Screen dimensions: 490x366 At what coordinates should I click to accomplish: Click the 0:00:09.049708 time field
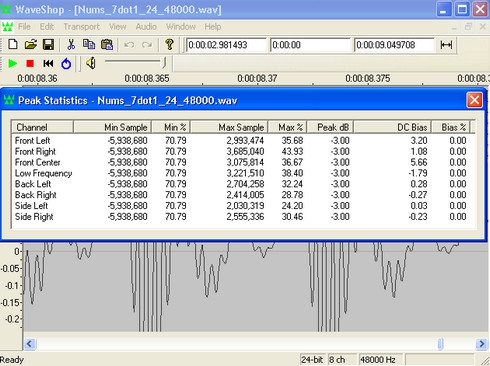(394, 45)
